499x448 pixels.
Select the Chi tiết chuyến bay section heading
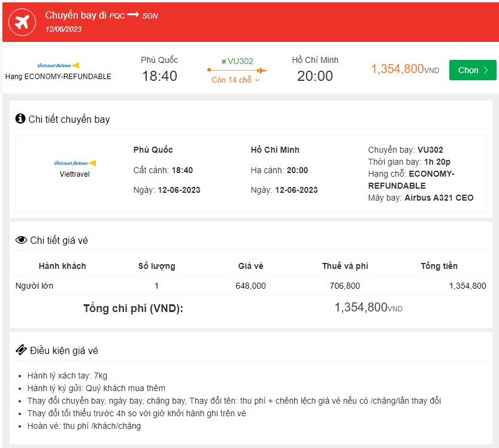[x=69, y=119]
